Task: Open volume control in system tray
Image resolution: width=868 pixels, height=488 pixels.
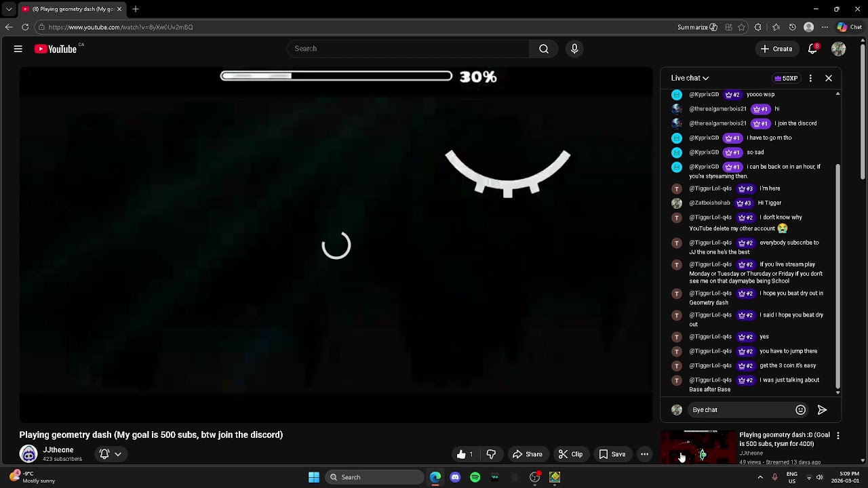Action: click(819, 477)
